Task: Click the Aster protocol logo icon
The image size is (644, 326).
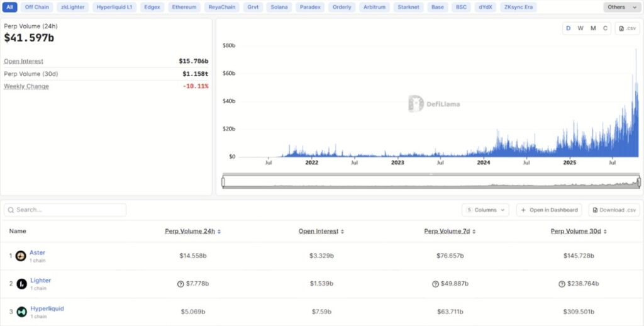Action: (21, 256)
